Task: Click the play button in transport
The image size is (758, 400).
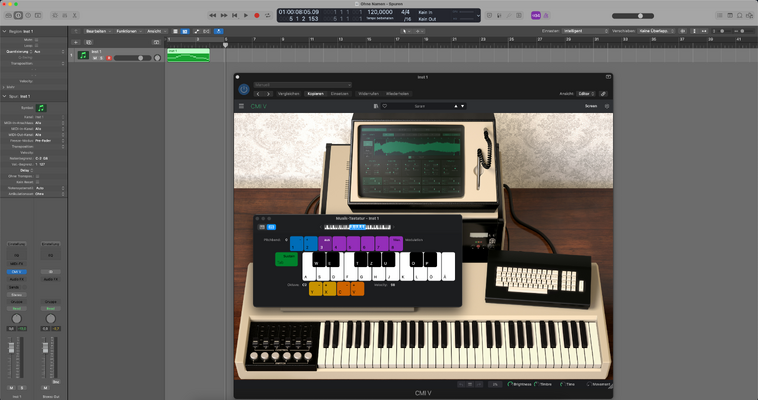Action: pos(246,15)
